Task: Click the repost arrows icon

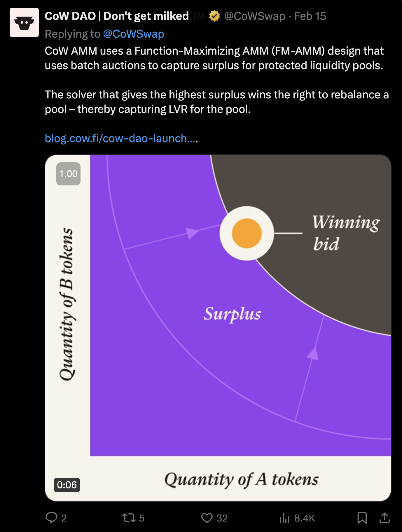Action: coord(129,518)
